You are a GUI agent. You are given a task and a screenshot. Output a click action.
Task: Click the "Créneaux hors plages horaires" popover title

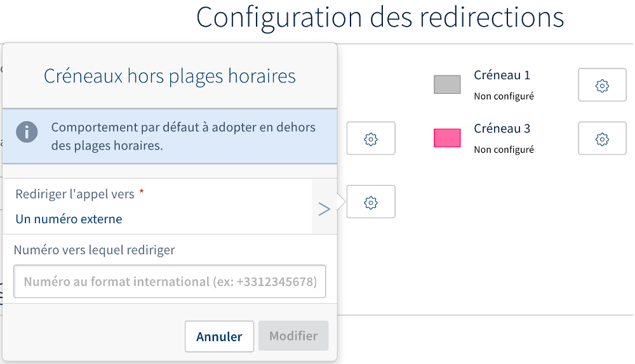pos(170,76)
